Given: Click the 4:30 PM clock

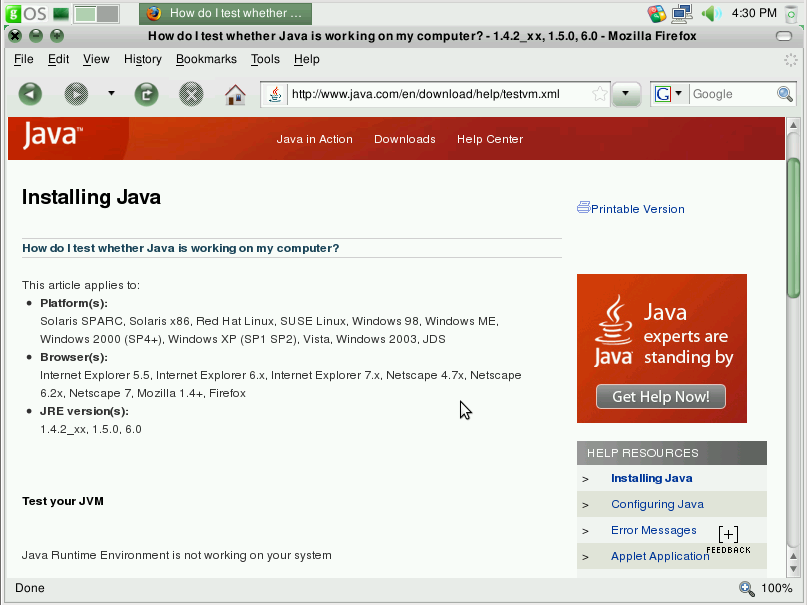Looking at the screenshot, I should click(x=754, y=13).
